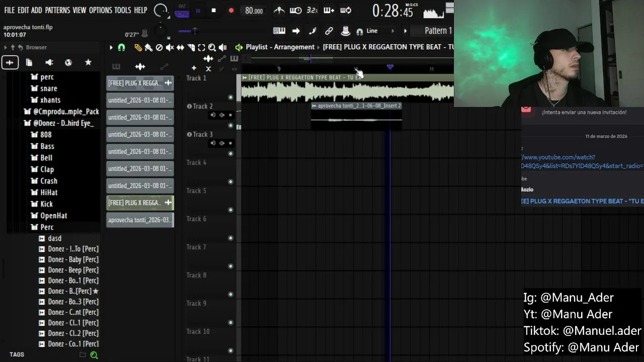Expand the @Cmprodu..mple_Pack folder
Screen dimensions: 644x362
(61, 112)
